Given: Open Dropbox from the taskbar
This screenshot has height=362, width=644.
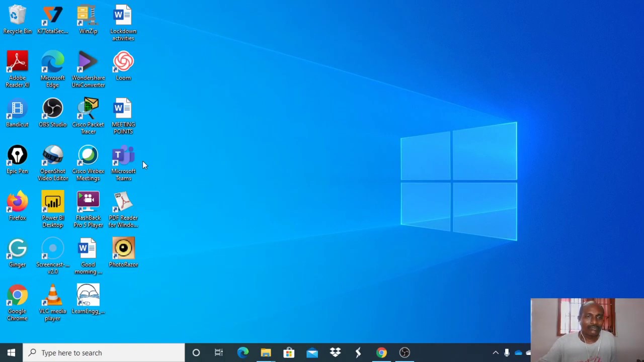Looking at the screenshot, I should pos(335,352).
